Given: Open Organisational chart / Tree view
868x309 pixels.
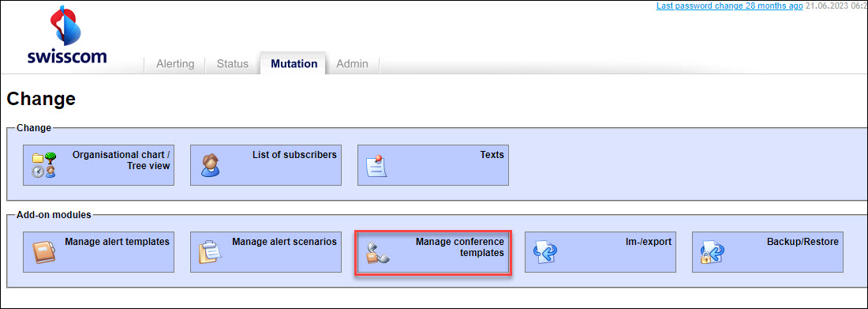Looking at the screenshot, I should click(x=99, y=165).
